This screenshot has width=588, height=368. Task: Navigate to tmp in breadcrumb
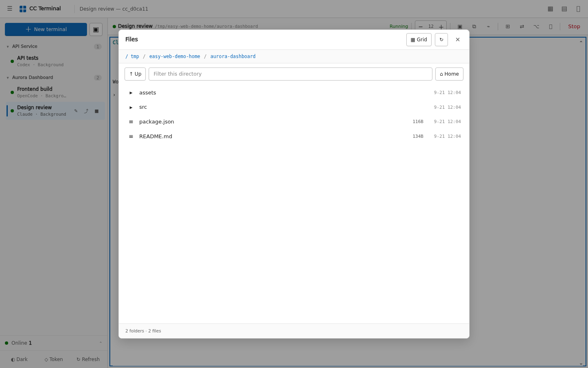(x=135, y=56)
